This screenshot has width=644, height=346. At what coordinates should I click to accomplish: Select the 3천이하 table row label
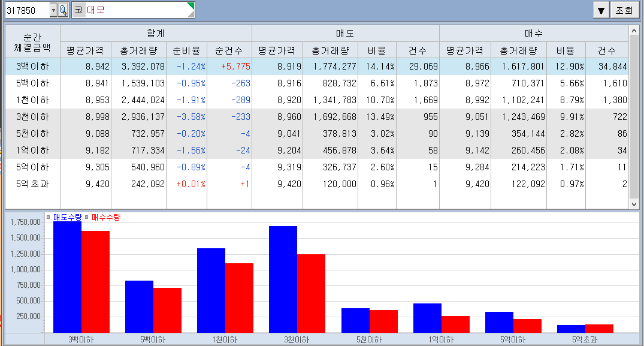[32, 117]
